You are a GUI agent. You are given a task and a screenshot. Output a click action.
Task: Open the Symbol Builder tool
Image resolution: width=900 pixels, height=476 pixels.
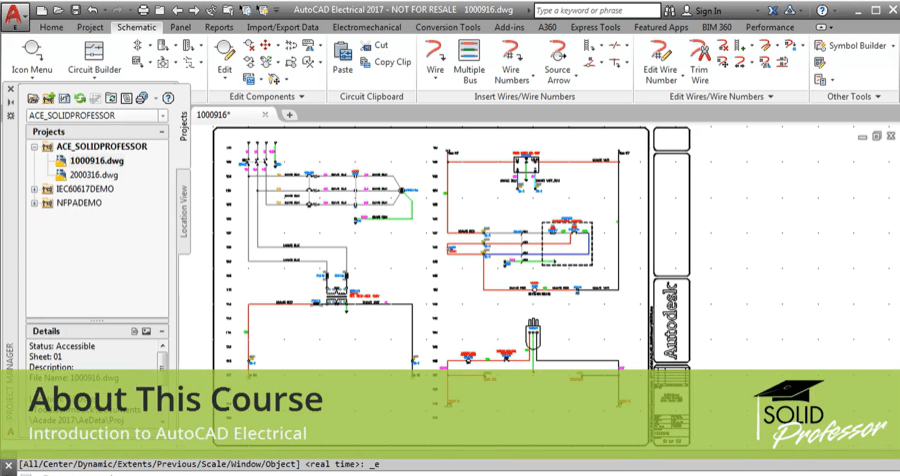(851, 45)
